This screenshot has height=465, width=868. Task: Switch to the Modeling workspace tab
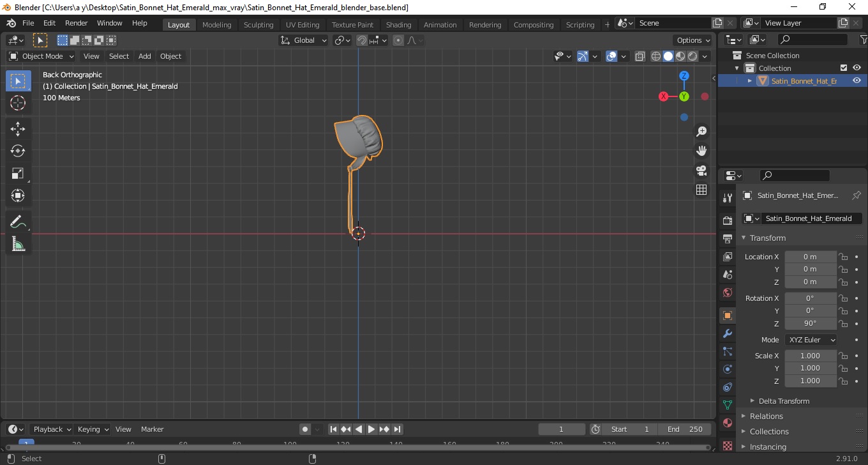pyautogui.click(x=216, y=25)
